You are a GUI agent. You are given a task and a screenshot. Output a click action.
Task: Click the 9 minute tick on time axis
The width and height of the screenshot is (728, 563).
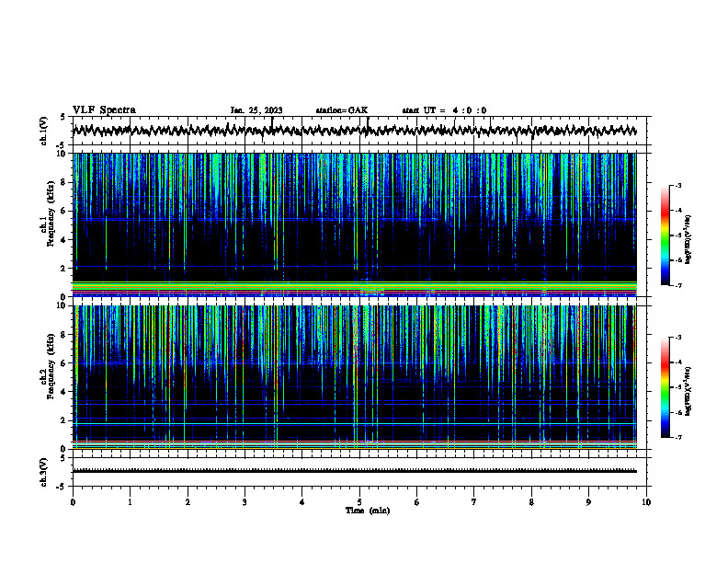pos(588,502)
